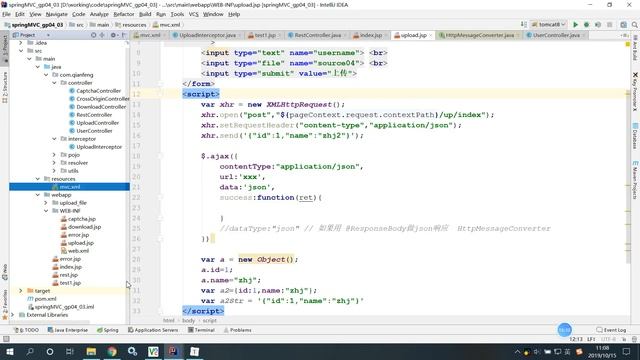Select CaptchaController in the project tree
The height and width of the screenshot is (360, 640).
pos(98,91)
